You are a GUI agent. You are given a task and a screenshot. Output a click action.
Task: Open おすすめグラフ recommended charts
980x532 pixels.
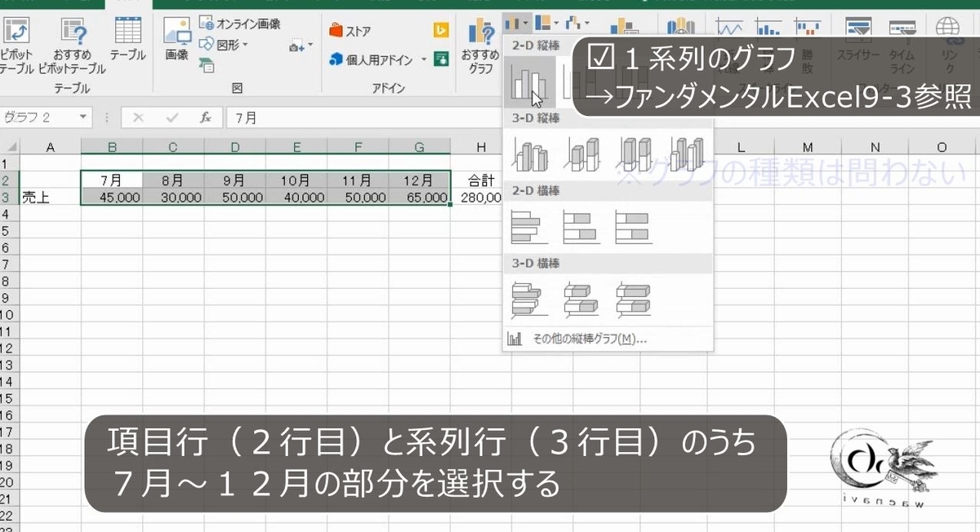(x=480, y=46)
